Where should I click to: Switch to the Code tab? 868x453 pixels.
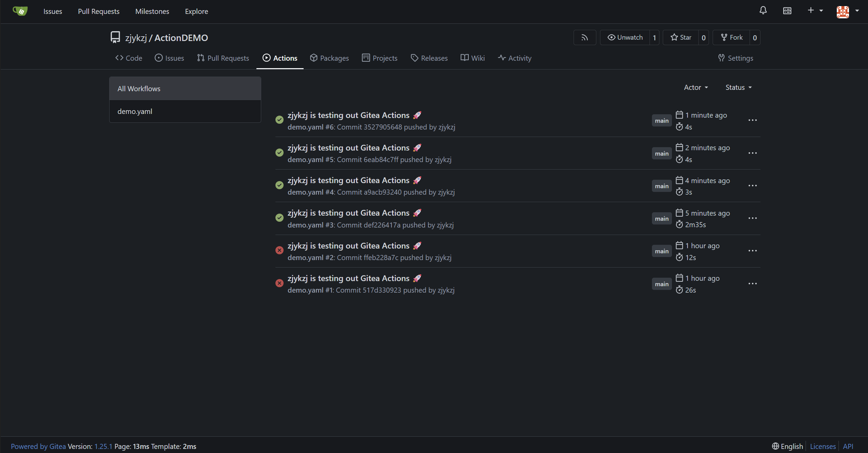(x=129, y=58)
